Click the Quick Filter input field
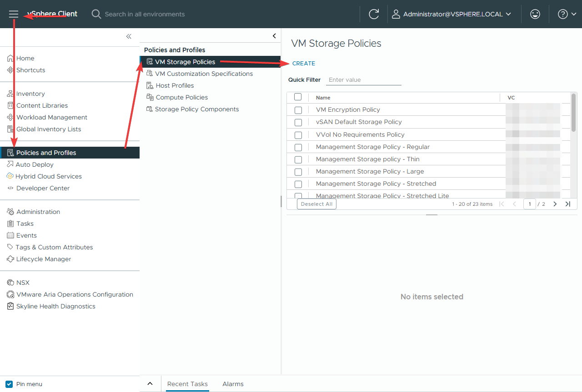Viewport: 582px width, 392px height. tap(364, 80)
